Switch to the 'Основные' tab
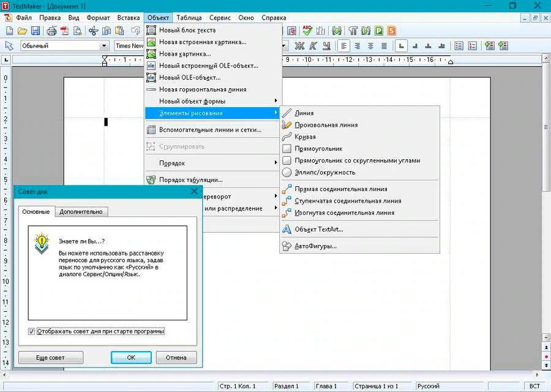The image size is (551, 392). point(36,212)
